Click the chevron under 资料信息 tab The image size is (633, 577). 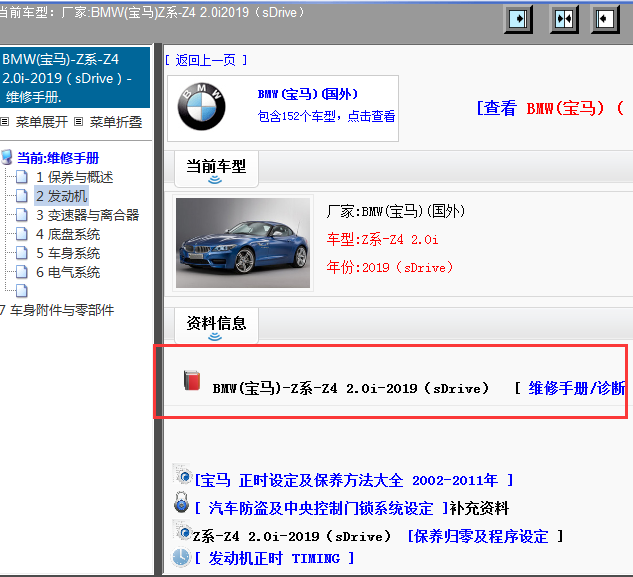tap(215, 336)
